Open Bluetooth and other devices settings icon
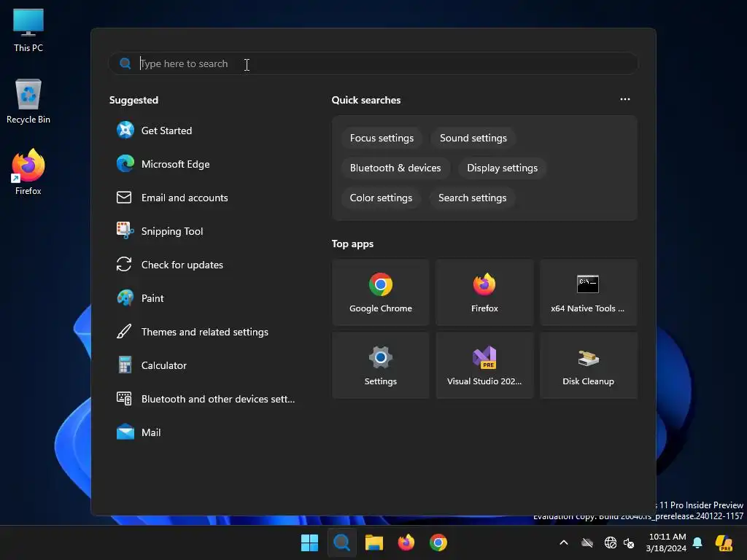This screenshot has width=747, height=560. coord(124,399)
